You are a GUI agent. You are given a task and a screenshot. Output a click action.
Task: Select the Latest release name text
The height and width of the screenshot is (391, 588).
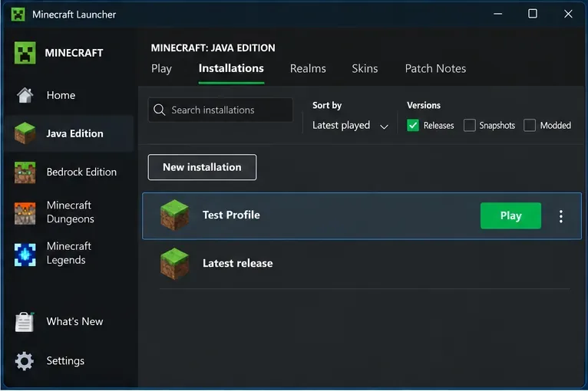[x=237, y=263]
